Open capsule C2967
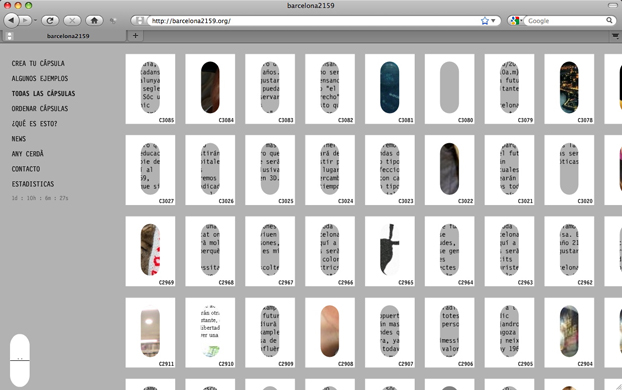 [270, 252]
